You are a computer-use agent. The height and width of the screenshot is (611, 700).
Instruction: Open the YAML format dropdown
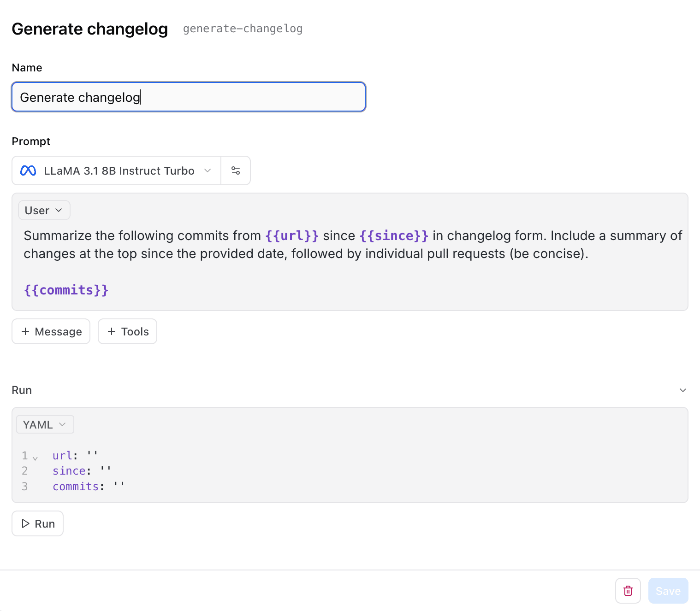(x=45, y=424)
